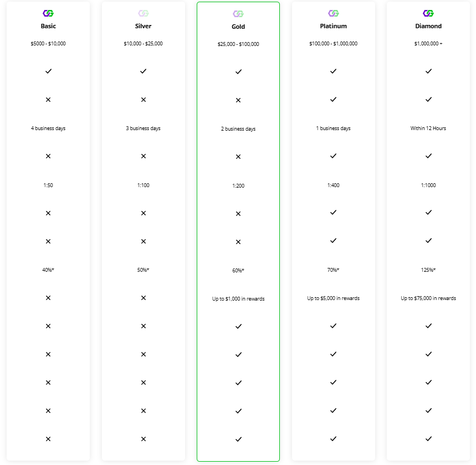This screenshot has width=476, height=465.
Task: Click the 1:200 leverage in Gold column
Action: (238, 185)
